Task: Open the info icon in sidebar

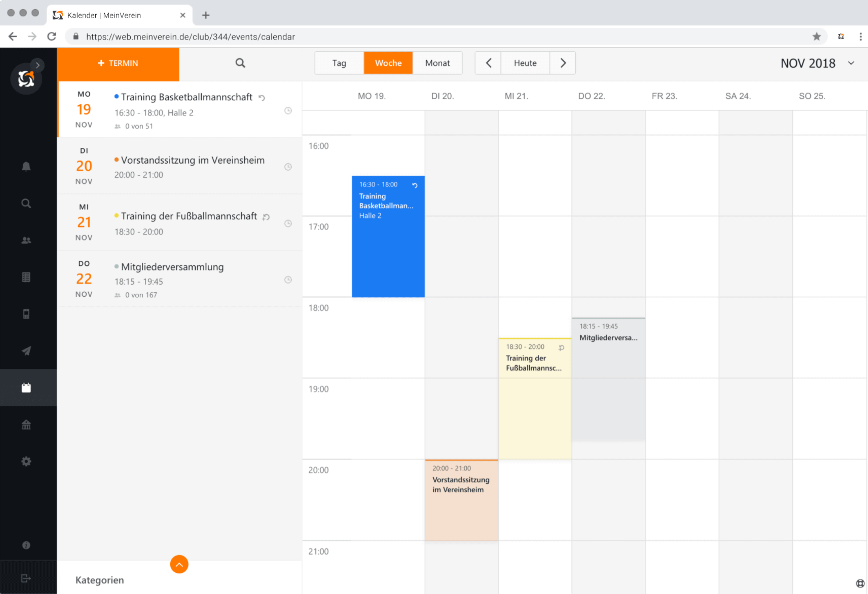Action: [26, 546]
